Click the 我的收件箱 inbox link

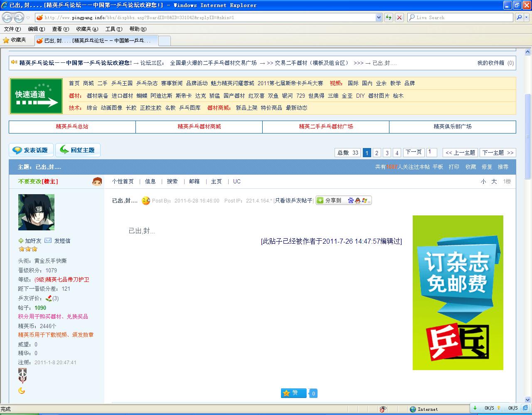[490, 63]
